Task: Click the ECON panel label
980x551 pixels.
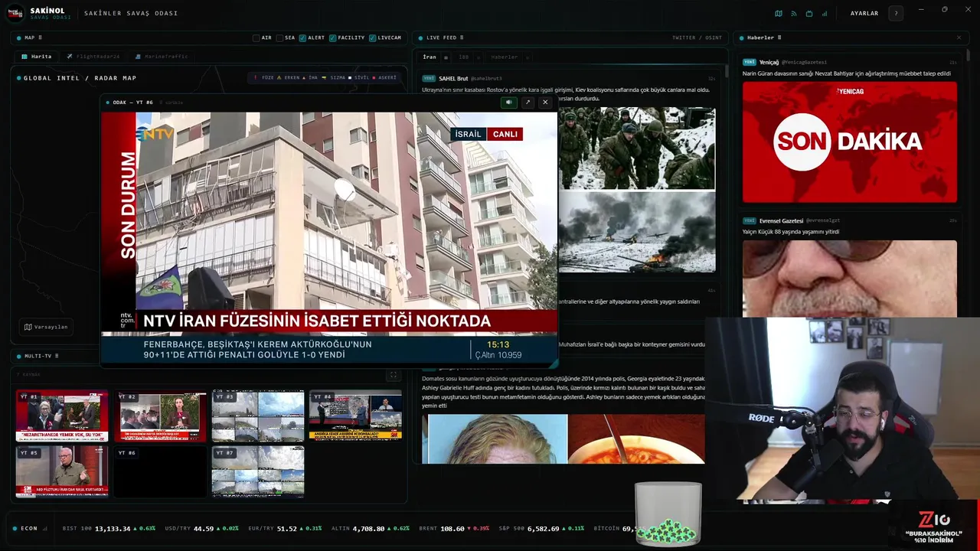Action: click(x=29, y=529)
